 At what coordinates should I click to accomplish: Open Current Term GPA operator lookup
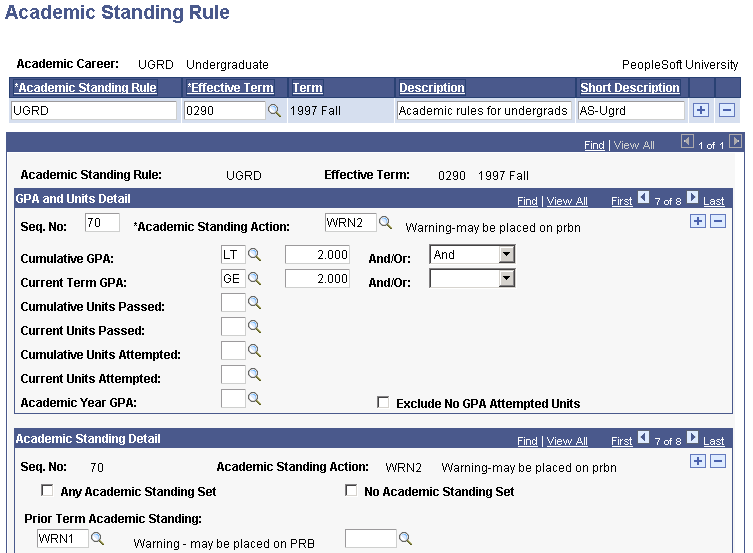[x=254, y=278]
